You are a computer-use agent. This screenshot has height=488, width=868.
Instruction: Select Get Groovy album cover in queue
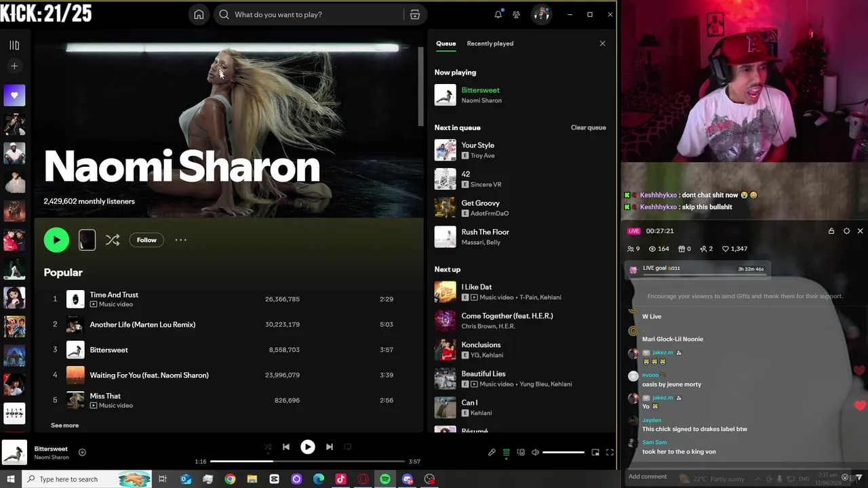tap(445, 208)
